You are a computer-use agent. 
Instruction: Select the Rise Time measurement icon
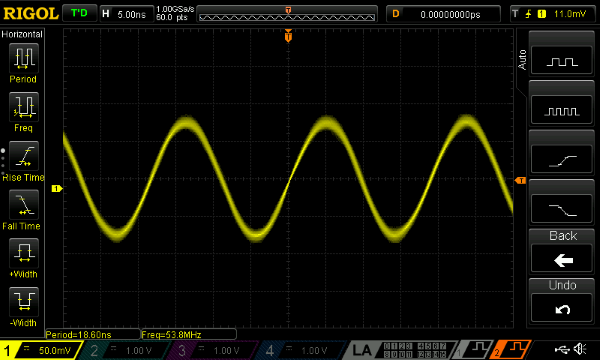pyautogui.click(x=24, y=156)
